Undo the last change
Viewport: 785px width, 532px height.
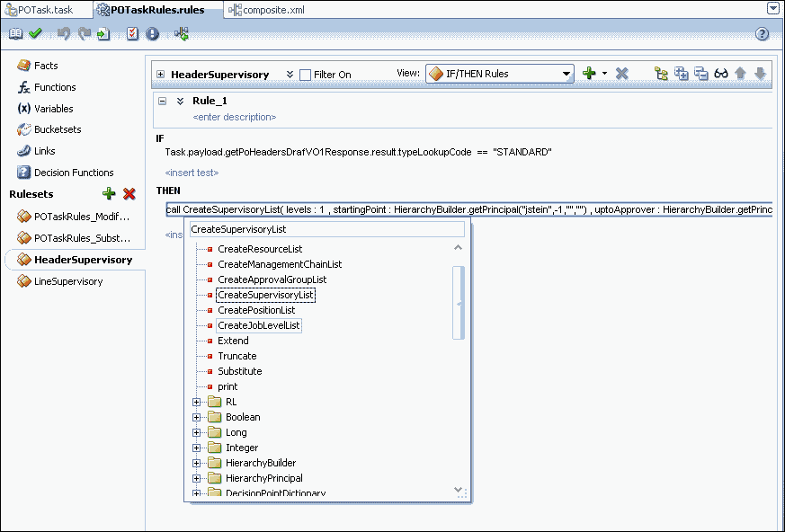(61, 32)
